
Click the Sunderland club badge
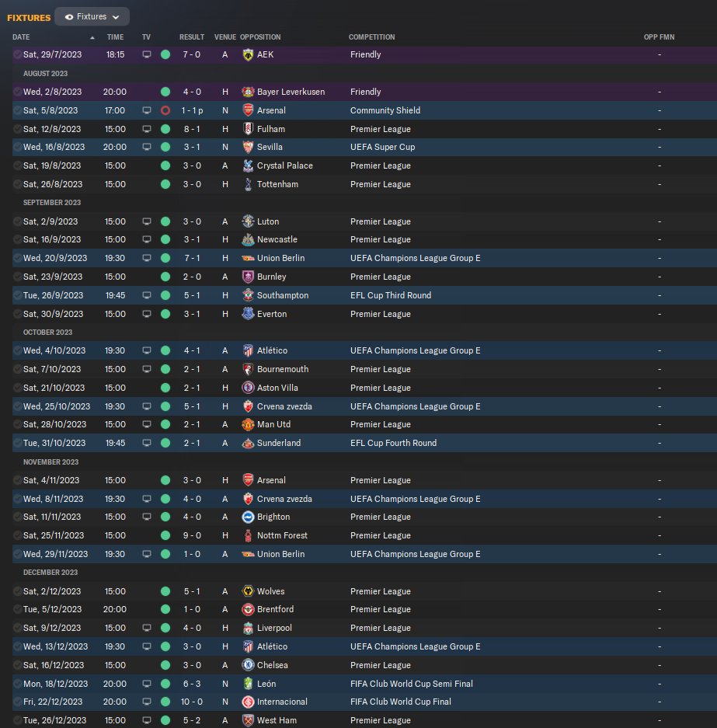[249, 443]
